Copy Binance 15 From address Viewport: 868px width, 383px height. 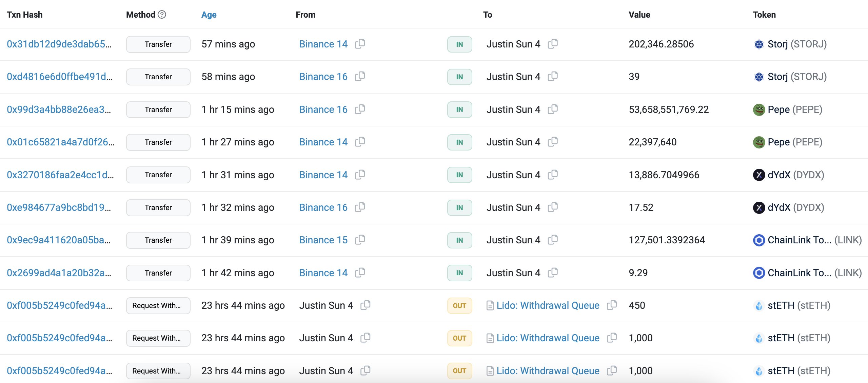(360, 240)
